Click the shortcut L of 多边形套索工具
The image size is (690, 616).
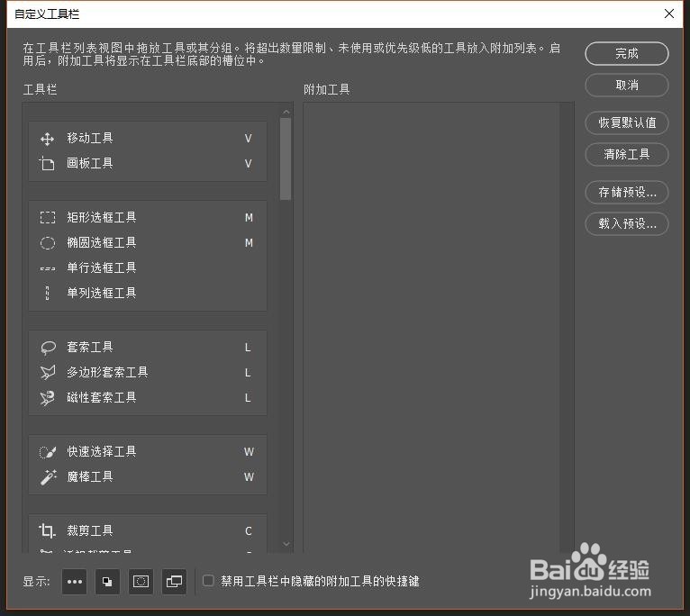tap(248, 373)
